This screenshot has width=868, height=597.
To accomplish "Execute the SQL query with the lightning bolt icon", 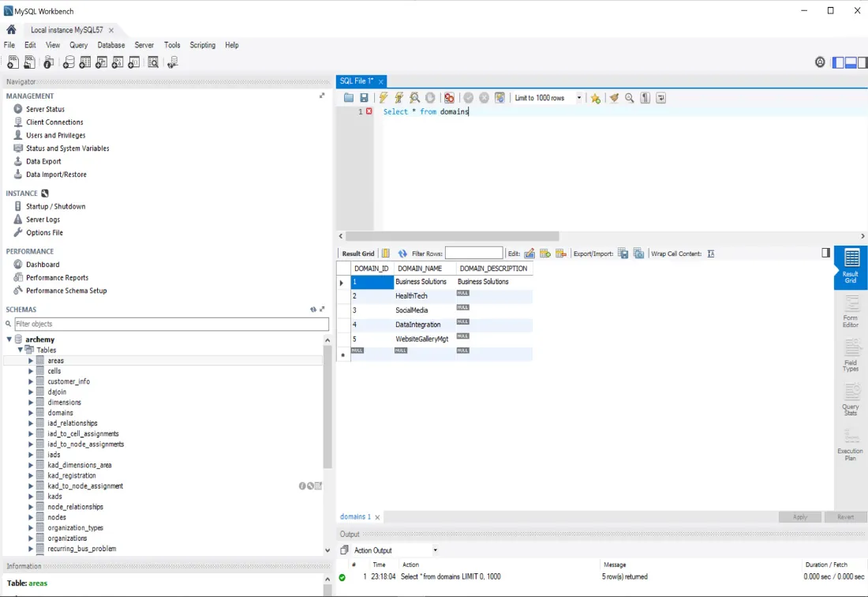I will [x=383, y=97].
